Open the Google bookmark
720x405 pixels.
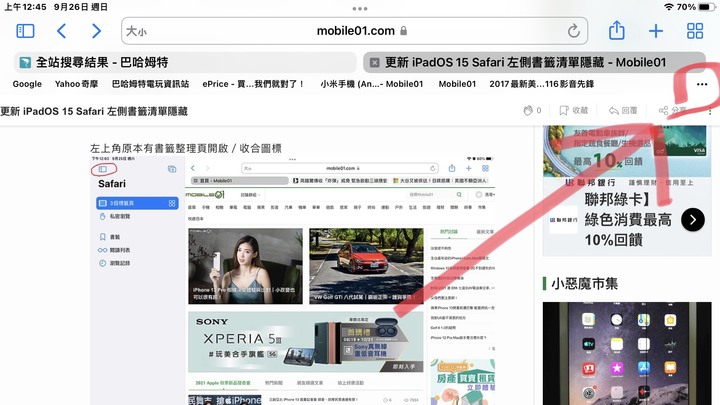point(27,84)
